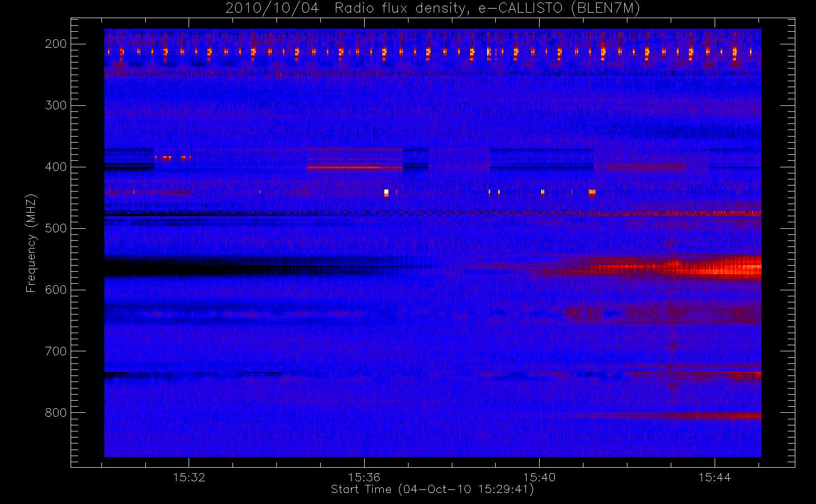
Task: Click the 300 frequency tick label
Action: pyautogui.click(x=56, y=105)
